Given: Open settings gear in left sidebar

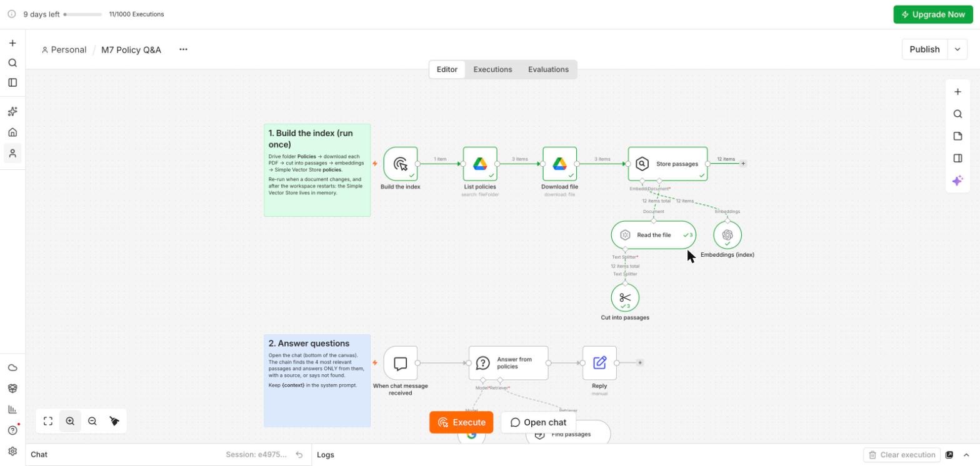Looking at the screenshot, I should 12,451.
